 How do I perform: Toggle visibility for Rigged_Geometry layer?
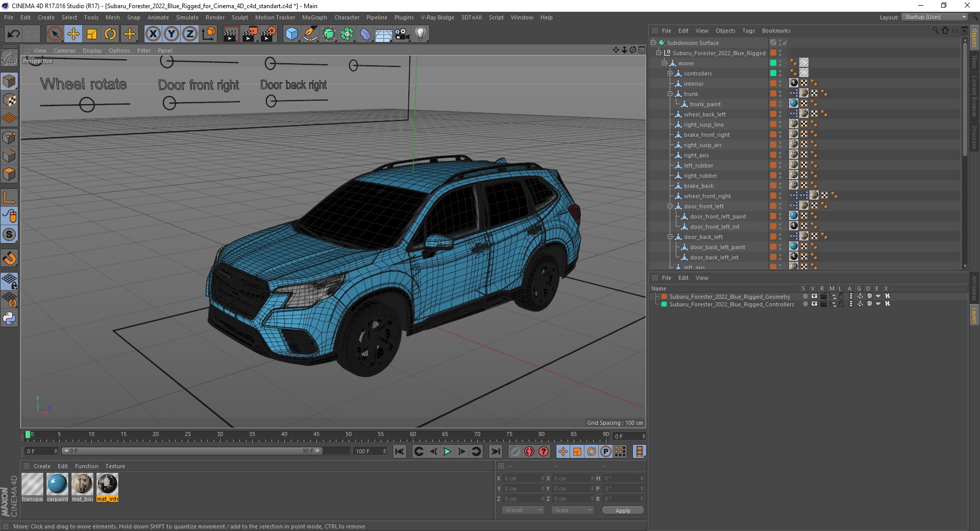tap(814, 296)
